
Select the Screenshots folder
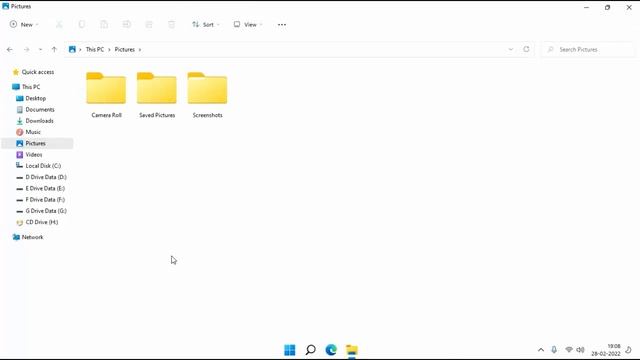click(x=207, y=95)
